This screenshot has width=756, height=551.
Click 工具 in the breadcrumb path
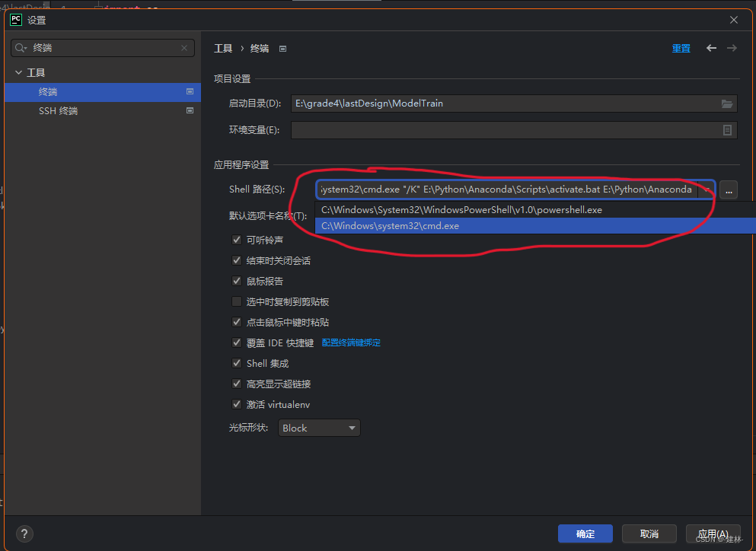[x=223, y=48]
